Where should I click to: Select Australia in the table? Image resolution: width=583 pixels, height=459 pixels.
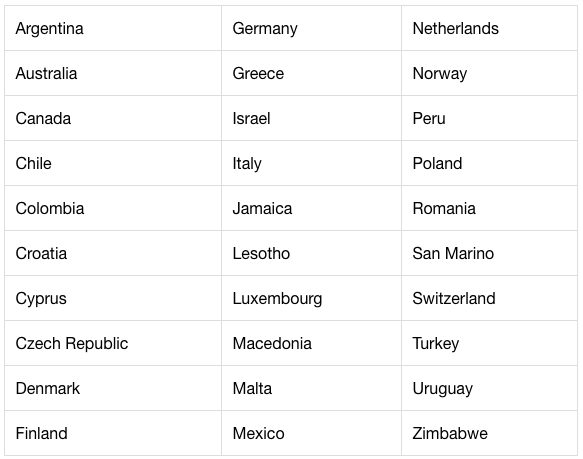pos(113,73)
